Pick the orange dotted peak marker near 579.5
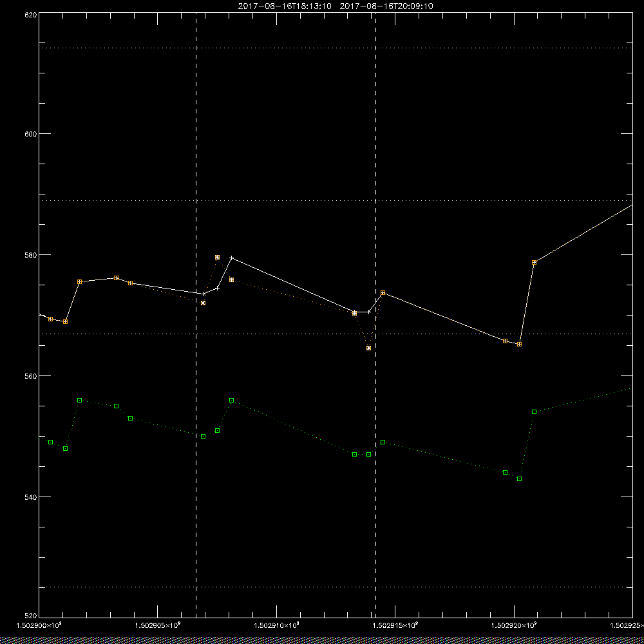 tap(217, 257)
